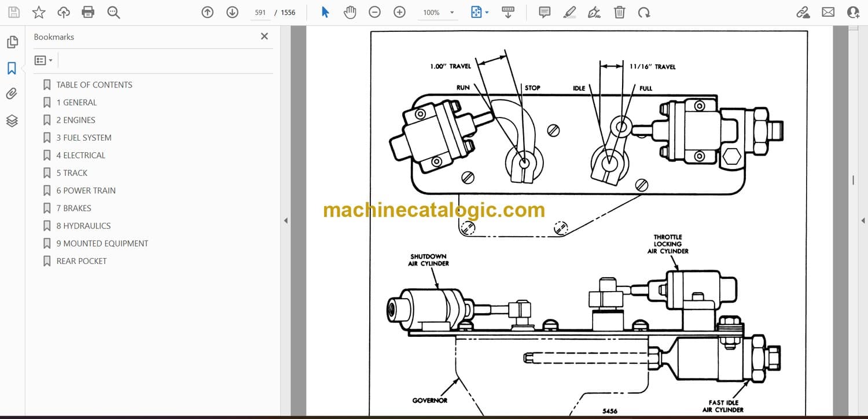Click the page number input field
This screenshot has height=419, width=868.
coord(260,12)
